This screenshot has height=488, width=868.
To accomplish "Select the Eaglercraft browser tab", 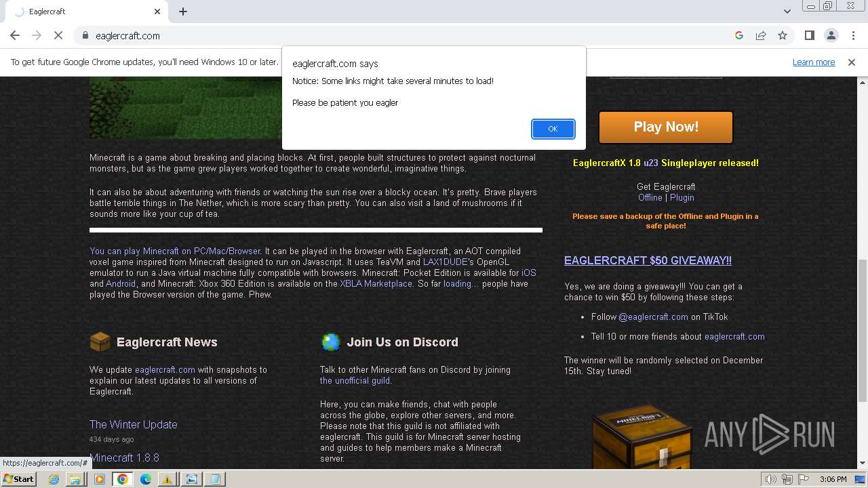I will pyautogui.click(x=87, y=12).
